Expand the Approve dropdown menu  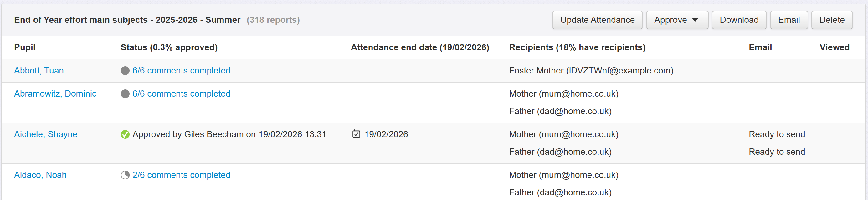(x=677, y=20)
